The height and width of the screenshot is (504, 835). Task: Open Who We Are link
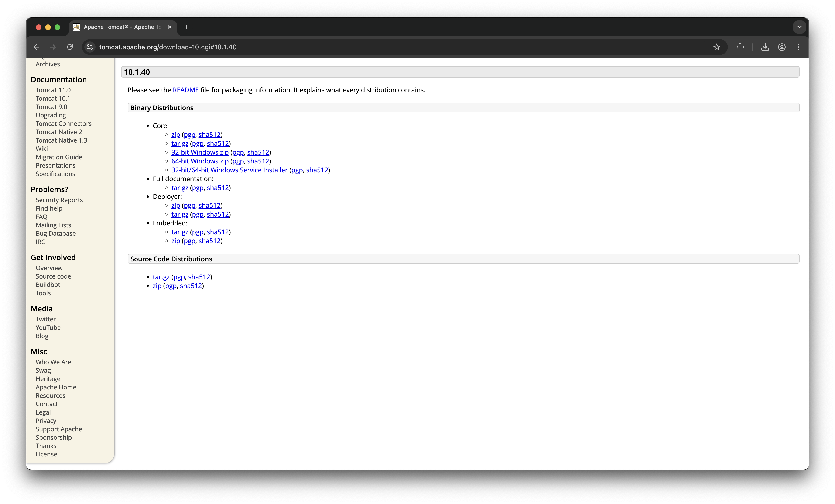[54, 362]
